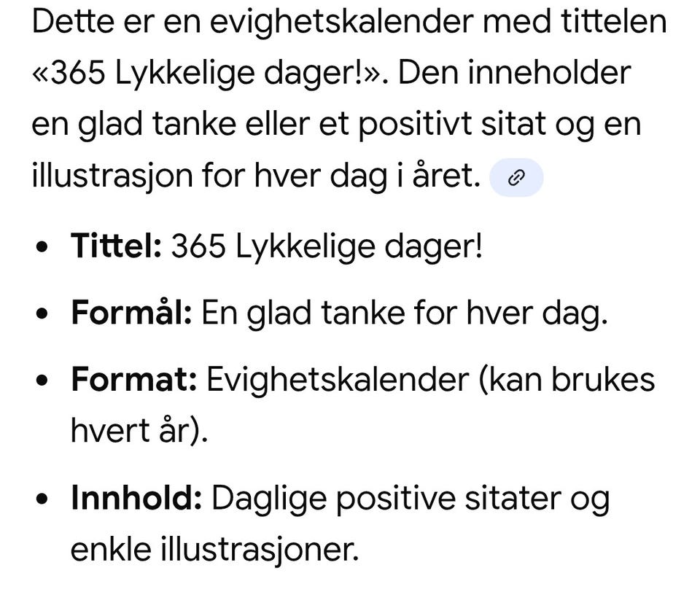Click the word "evighetskalender" in the first line
This screenshot has height=600, width=700.
342,23
